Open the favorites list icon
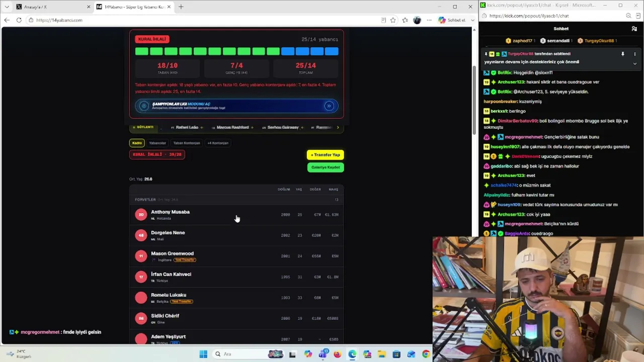This screenshot has height=362, width=644. (x=405, y=20)
